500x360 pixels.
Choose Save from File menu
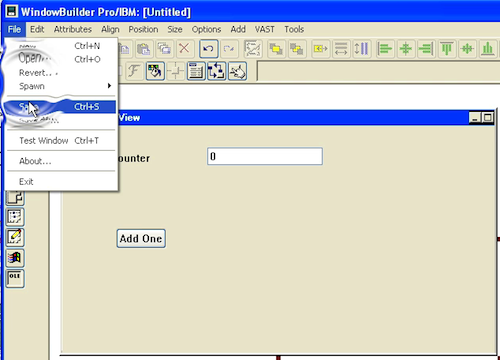(61, 107)
